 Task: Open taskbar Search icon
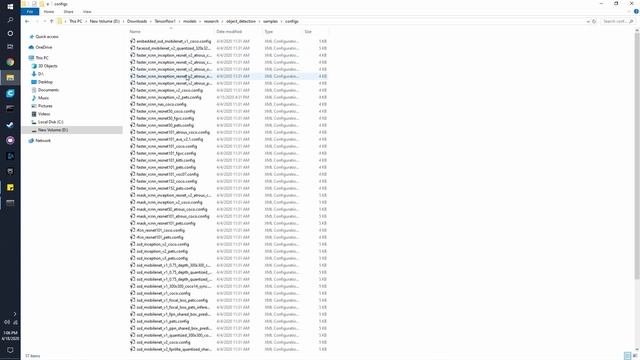(x=10, y=20)
